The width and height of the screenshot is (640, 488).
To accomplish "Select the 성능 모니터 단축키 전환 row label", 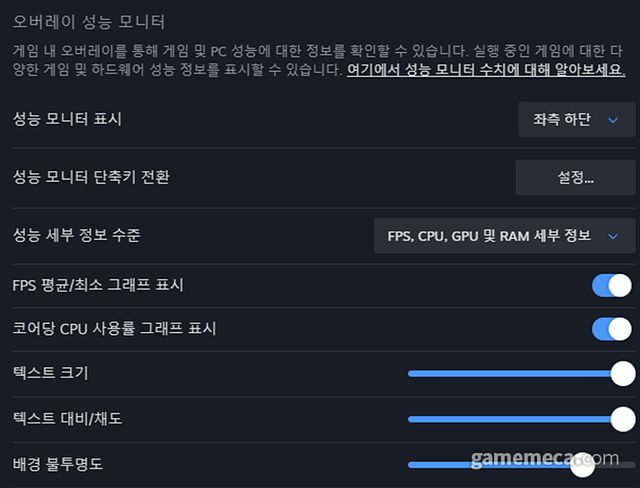I will (x=91, y=177).
